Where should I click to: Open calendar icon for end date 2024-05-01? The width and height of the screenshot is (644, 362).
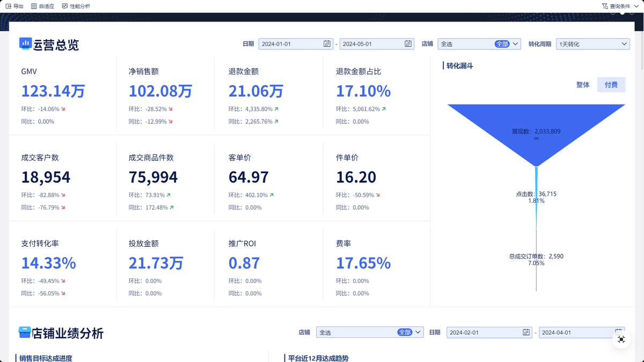click(x=408, y=44)
